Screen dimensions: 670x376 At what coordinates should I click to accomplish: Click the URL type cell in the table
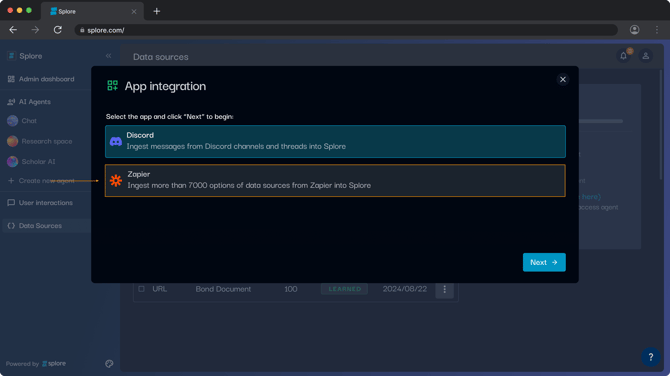click(159, 289)
